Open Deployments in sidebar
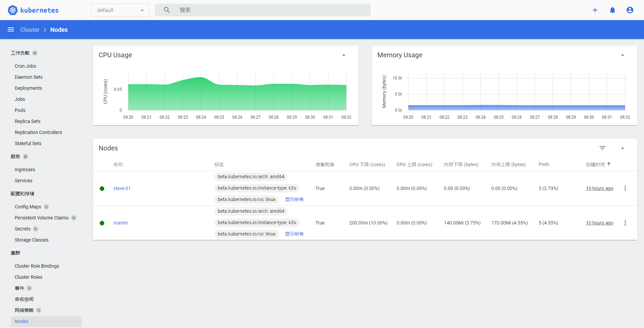This screenshot has height=328, width=644. click(x=29, y=88)
